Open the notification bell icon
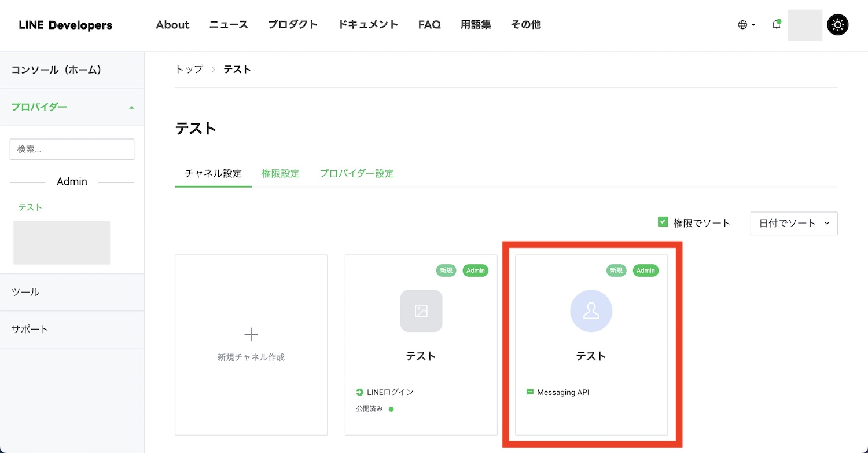The image size is (868, 453). point(777,24)
